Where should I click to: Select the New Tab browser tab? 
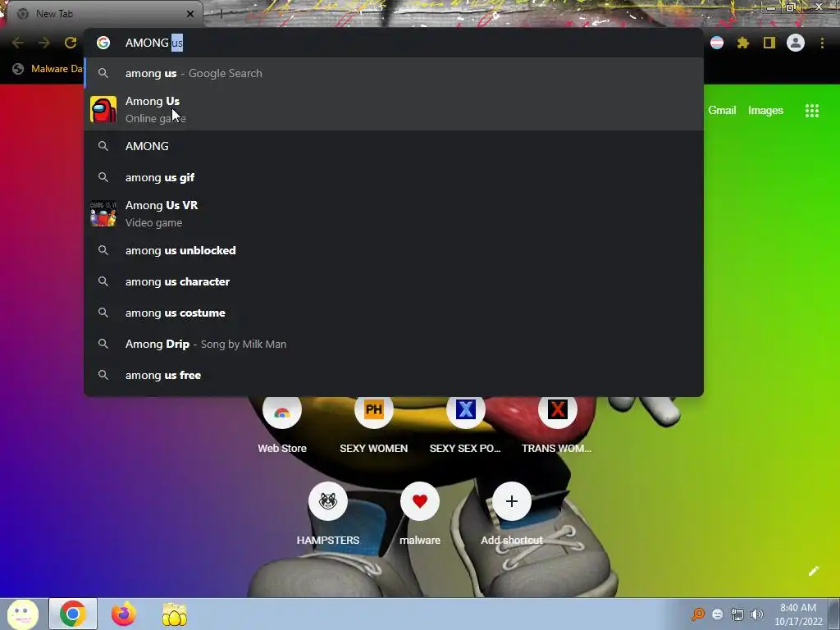pyautogui.click(x=105, y=14)
